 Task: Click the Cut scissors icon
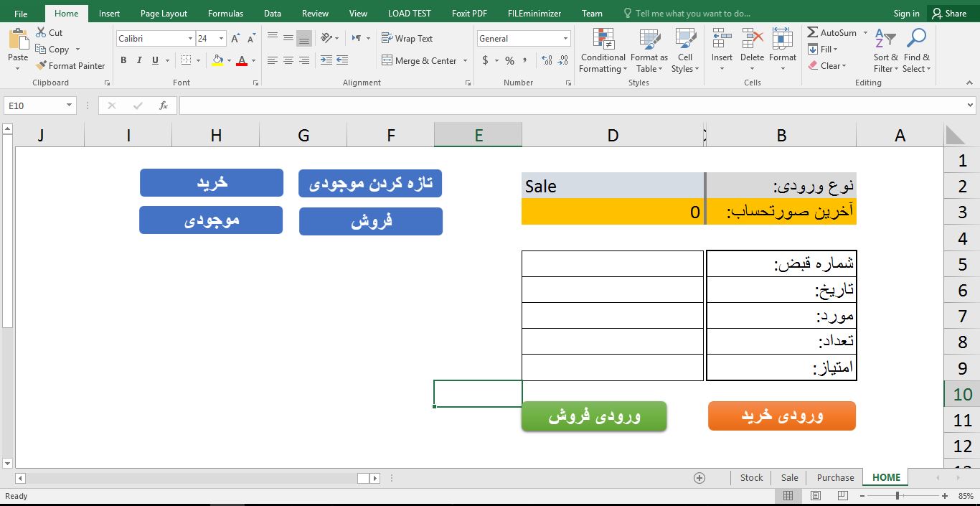tap(41, 33)
